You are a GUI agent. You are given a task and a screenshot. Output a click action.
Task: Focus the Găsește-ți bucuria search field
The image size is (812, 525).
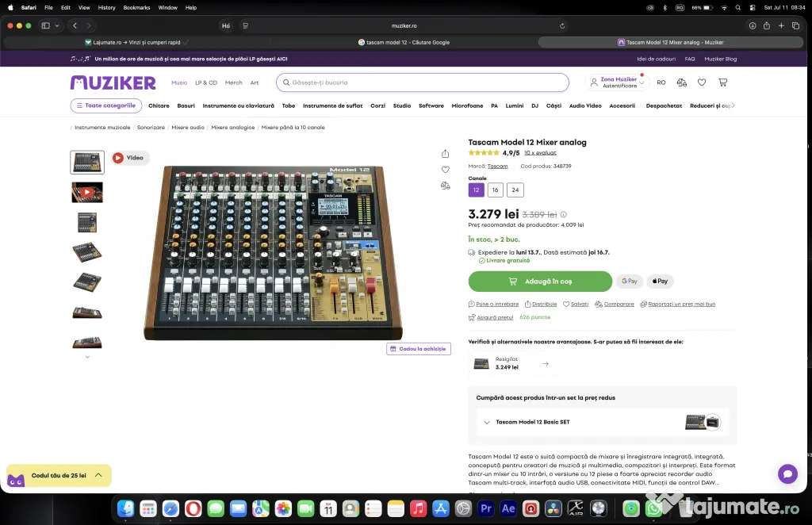tap(423, 82)
